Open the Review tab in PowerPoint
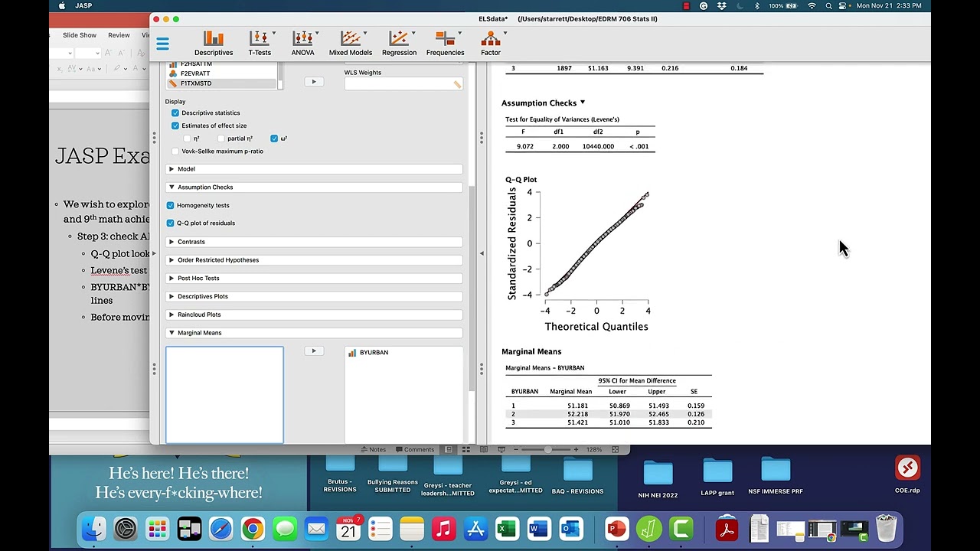The image size is (980, 551). (x=119, y=35)
